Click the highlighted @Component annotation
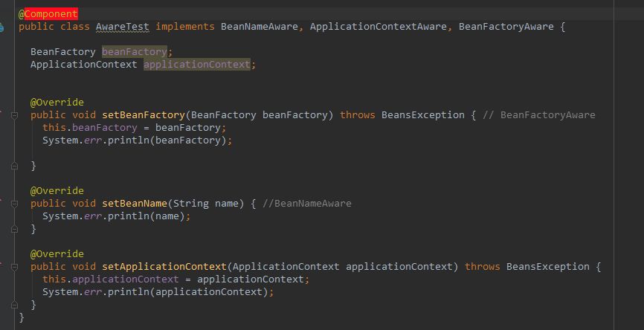The width and height of the screenshot is (644, 330). click(x=48, y=14)
